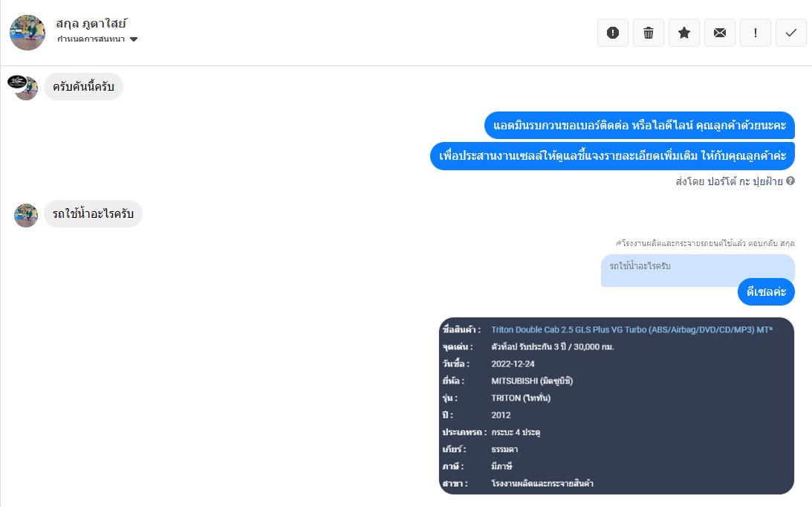Click avatar beside ครับคันนี้ครับ message

click(23, 87)
